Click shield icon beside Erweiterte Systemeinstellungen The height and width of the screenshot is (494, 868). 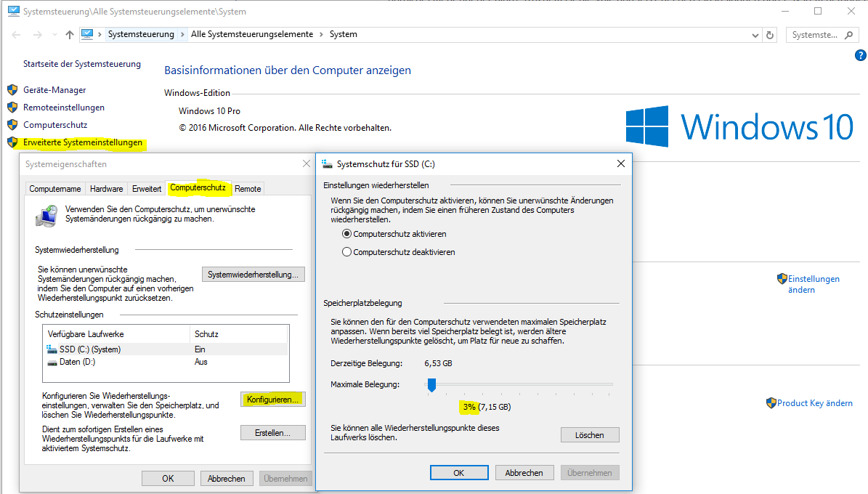(12, 142)
